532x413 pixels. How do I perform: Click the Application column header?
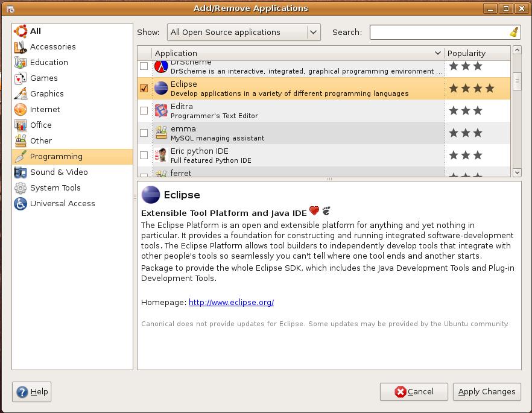point(297,53)
